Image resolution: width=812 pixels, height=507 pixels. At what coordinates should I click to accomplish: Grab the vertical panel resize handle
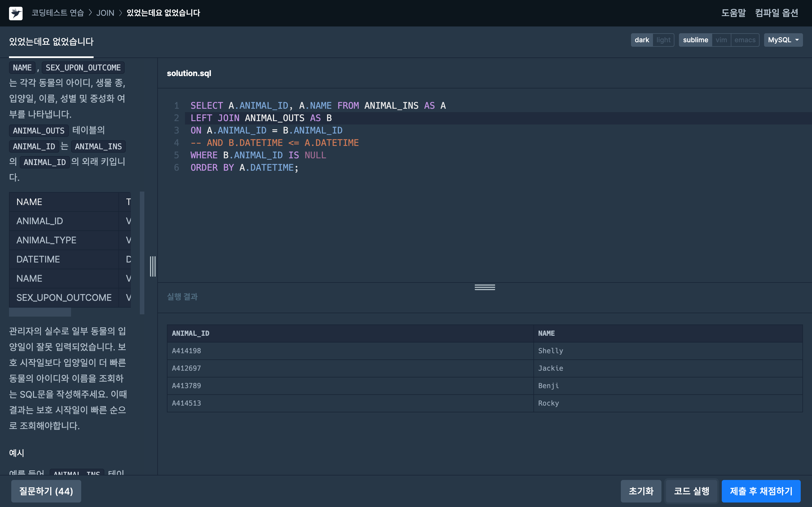pos(153,266)
